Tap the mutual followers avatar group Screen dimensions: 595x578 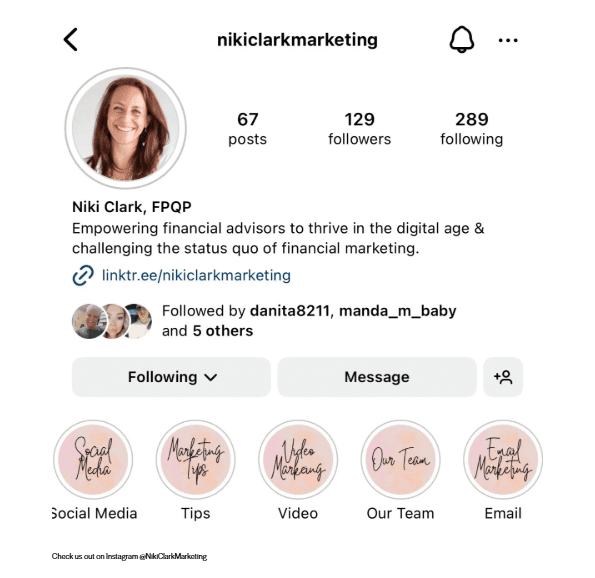coord(112,321)
